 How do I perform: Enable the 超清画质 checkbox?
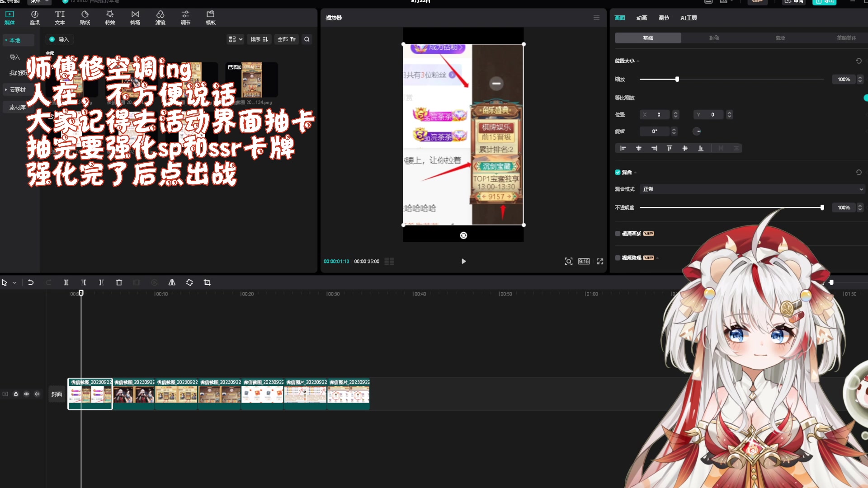pyautogui.click(x=618, y=234)
